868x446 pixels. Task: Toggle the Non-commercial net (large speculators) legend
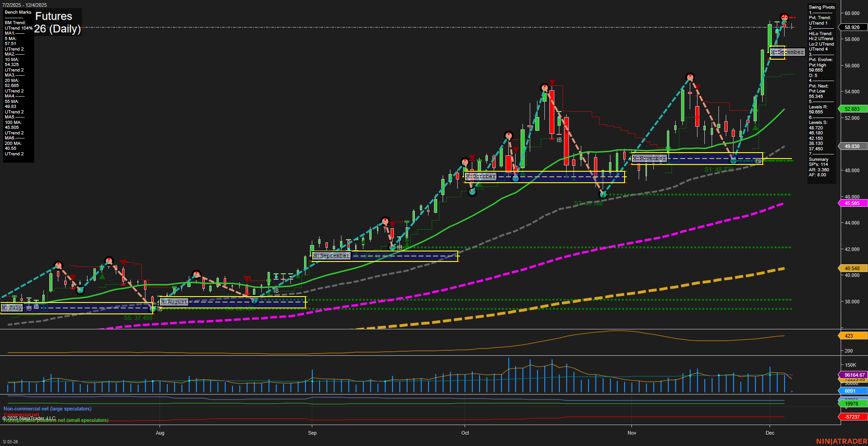pyautogui.click(x=47, y=409)
